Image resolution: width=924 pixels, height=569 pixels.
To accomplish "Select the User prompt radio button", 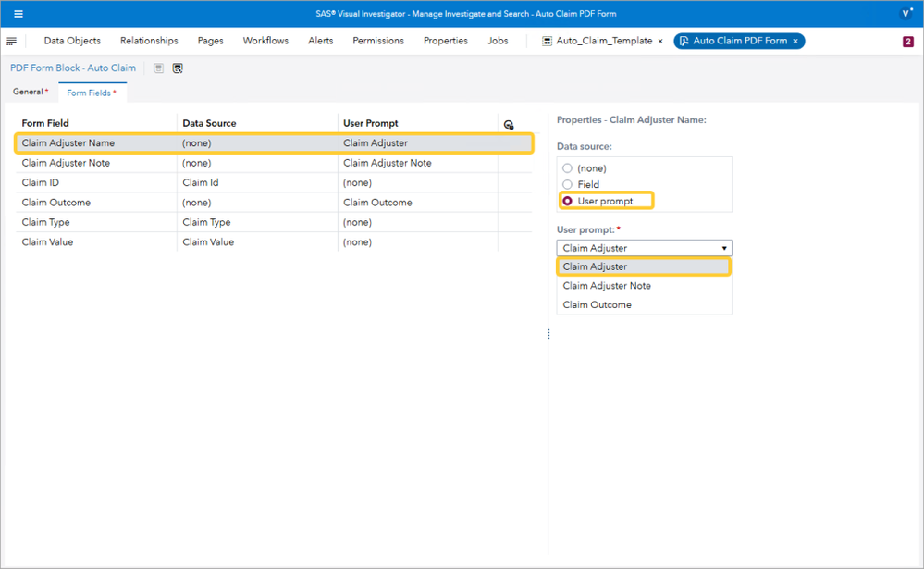I will (567, 201).
